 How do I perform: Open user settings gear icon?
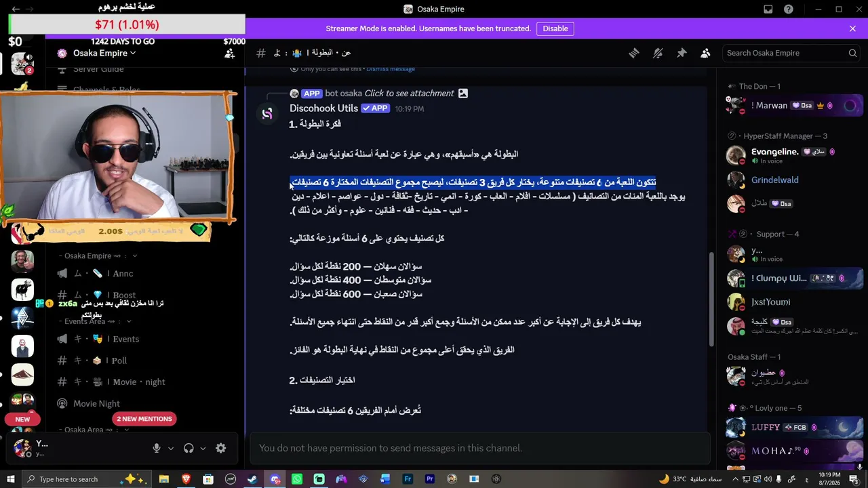[220, 448]
